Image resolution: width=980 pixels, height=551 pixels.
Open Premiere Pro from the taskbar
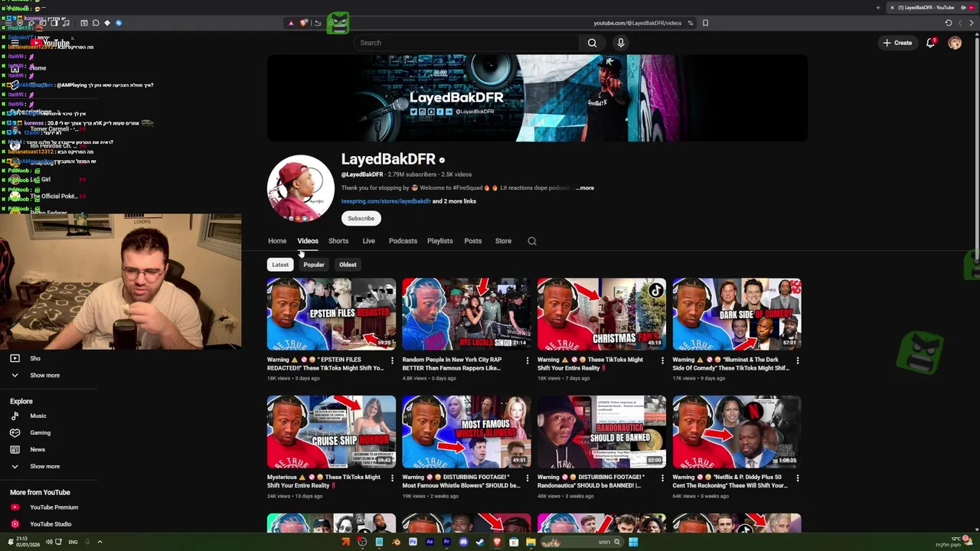coord(446,543)
